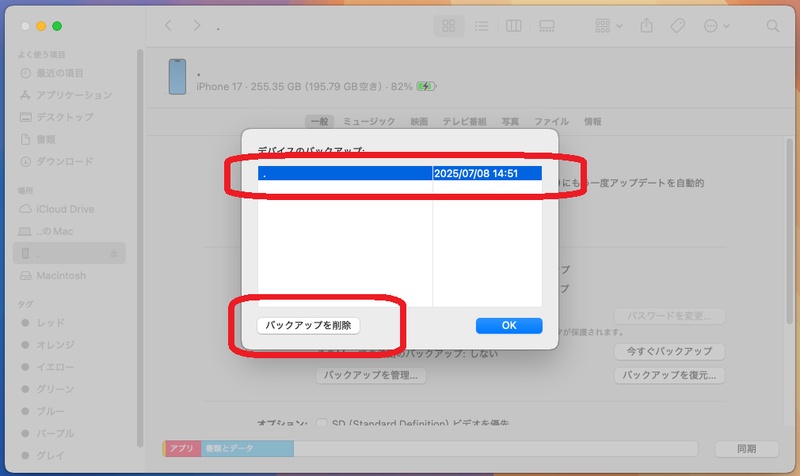Click the sidebar vertical scrollbar

(x=140, y=248)
